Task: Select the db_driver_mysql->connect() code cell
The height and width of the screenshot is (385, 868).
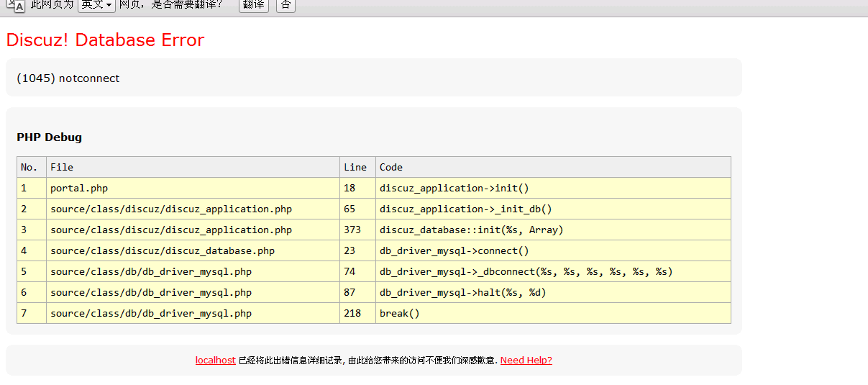Action: pyautogui.click(x=554, y=251)
